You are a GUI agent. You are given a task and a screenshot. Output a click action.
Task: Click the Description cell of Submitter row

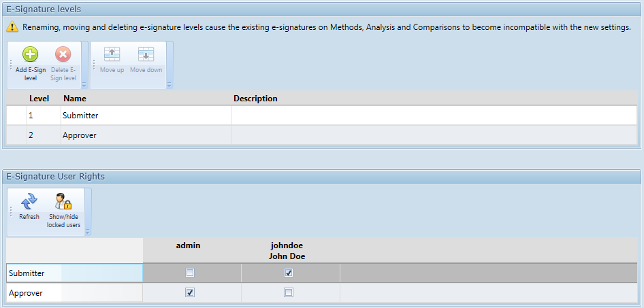point(434,116)
